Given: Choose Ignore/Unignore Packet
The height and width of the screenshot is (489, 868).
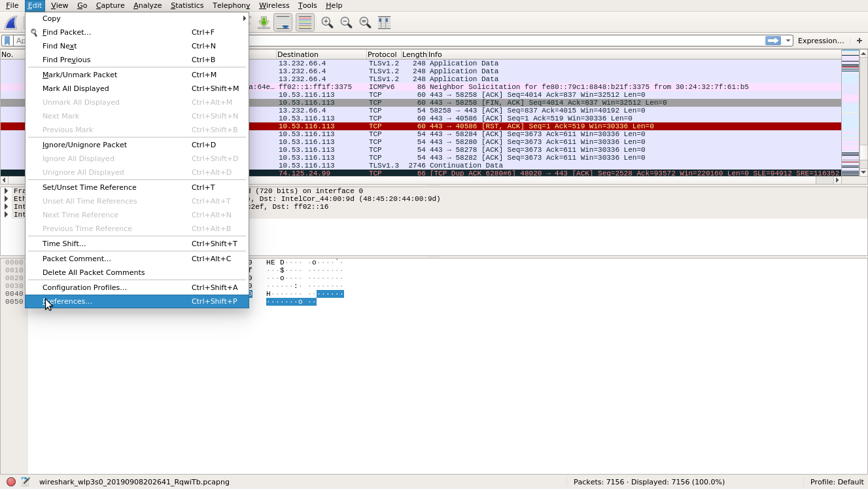Looking at the screenshot, I should pos(137,145).
